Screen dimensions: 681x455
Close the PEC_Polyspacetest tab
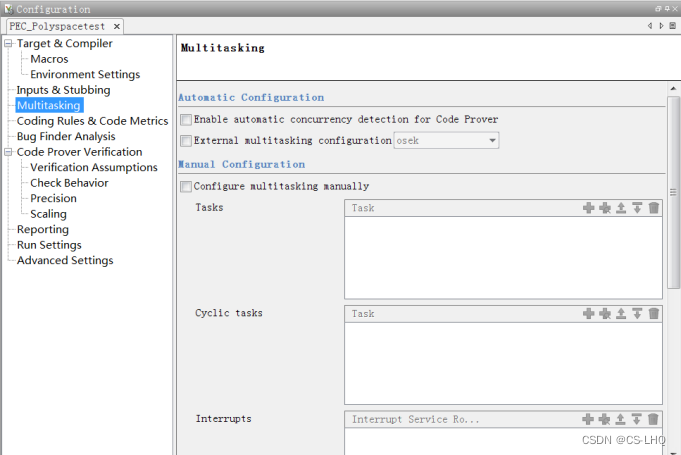(116, 26)
